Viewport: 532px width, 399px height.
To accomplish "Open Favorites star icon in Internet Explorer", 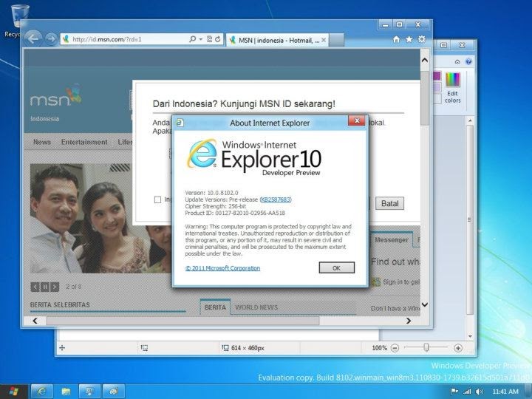I will [409, 39].
